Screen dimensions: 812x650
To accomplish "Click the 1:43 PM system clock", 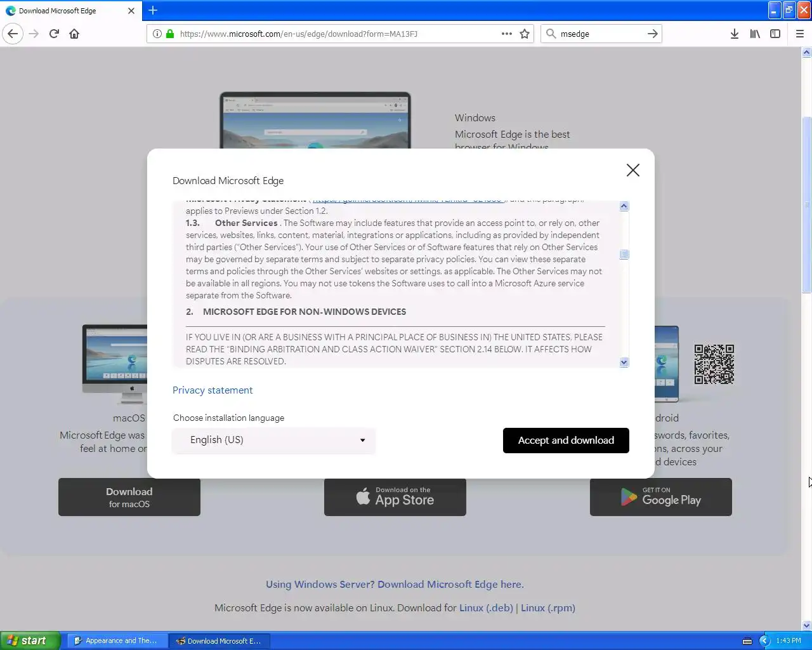I will click(789, 640).
